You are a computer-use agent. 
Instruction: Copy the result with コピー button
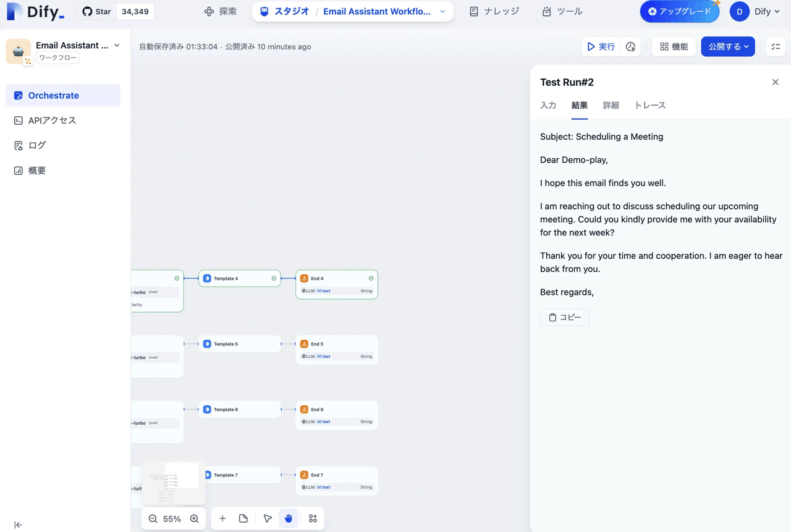[565, 317]
